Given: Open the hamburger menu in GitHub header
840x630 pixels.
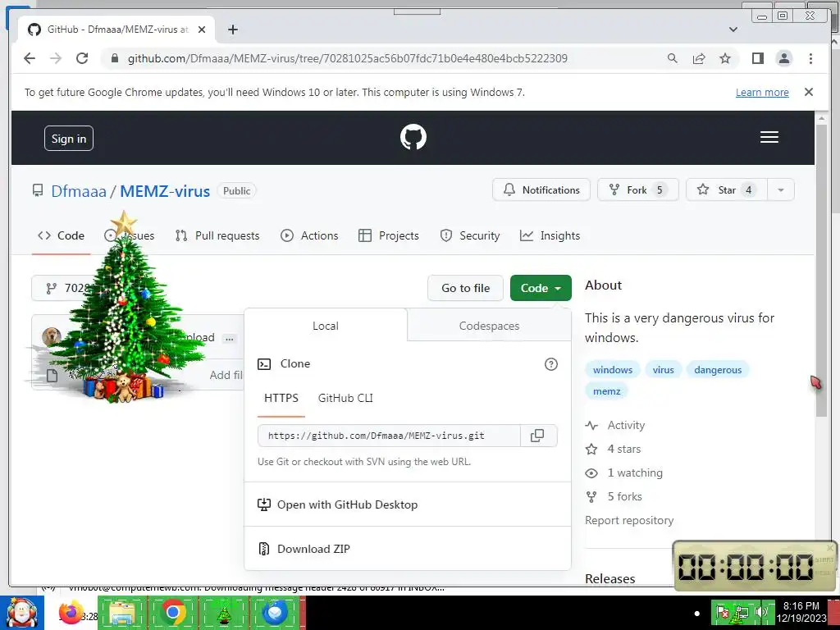Looking at the screenshot, I should coord(769,137).
